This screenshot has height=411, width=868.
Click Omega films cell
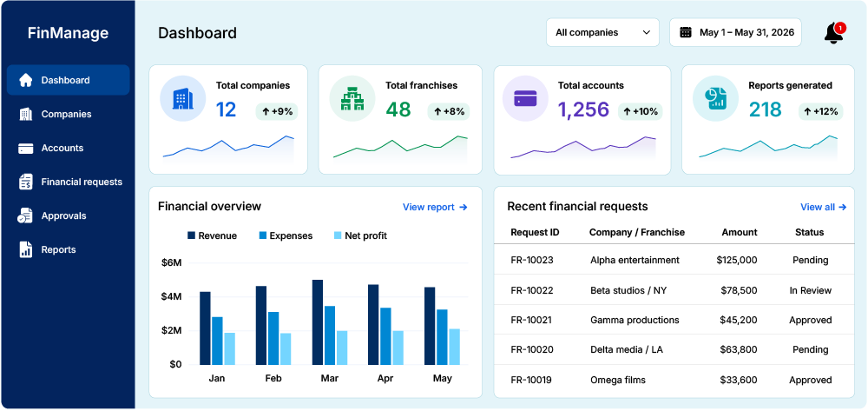618,380
